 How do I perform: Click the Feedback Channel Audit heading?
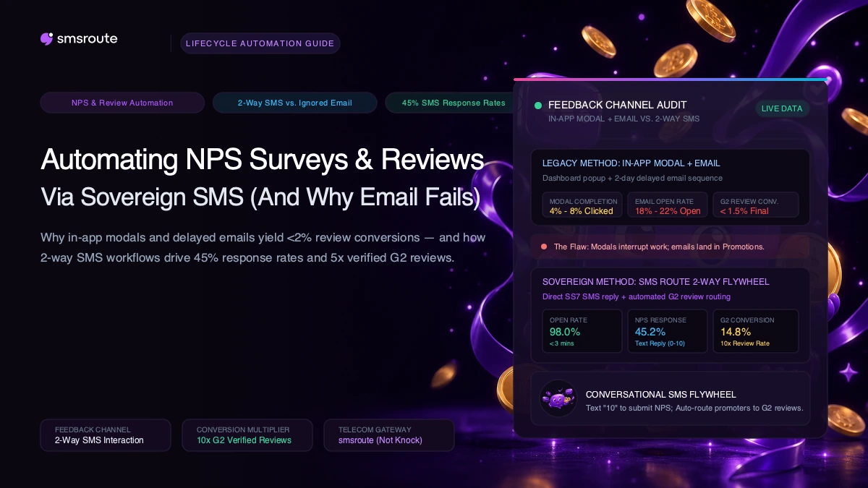[618, 105]
